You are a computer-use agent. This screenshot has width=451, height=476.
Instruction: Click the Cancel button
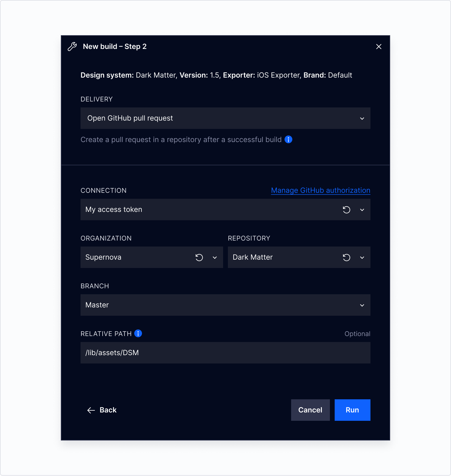(x=311, y=410)
